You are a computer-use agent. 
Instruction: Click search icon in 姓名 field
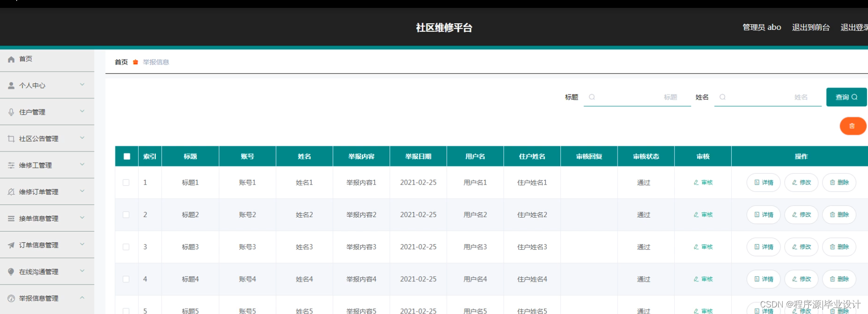(x=723, y=97)
